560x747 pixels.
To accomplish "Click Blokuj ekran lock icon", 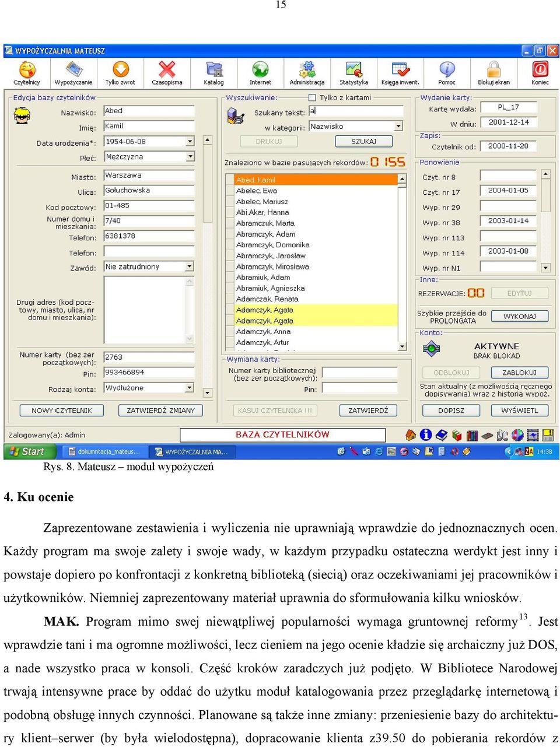I will [x=494, y=73].
